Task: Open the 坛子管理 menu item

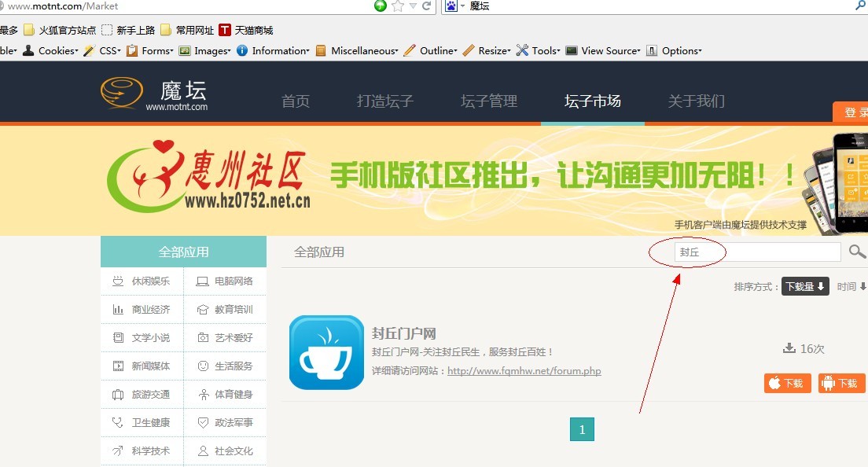Action: 489,101
